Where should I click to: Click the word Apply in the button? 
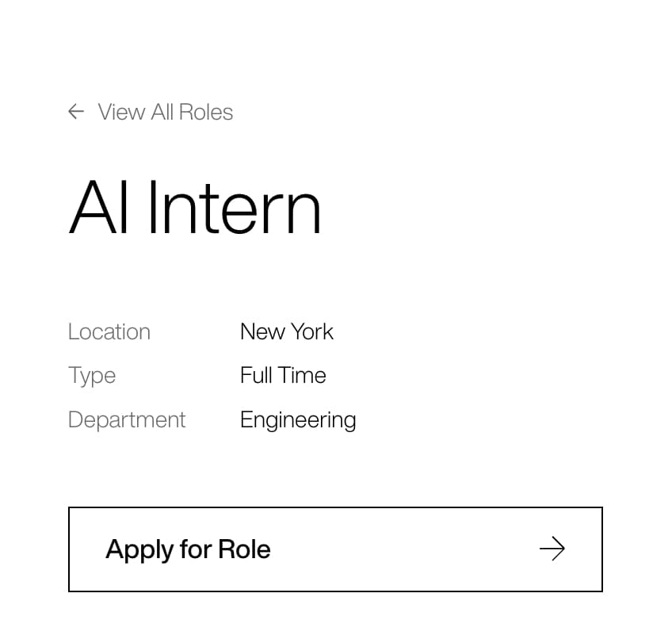[x=138, y=549]
